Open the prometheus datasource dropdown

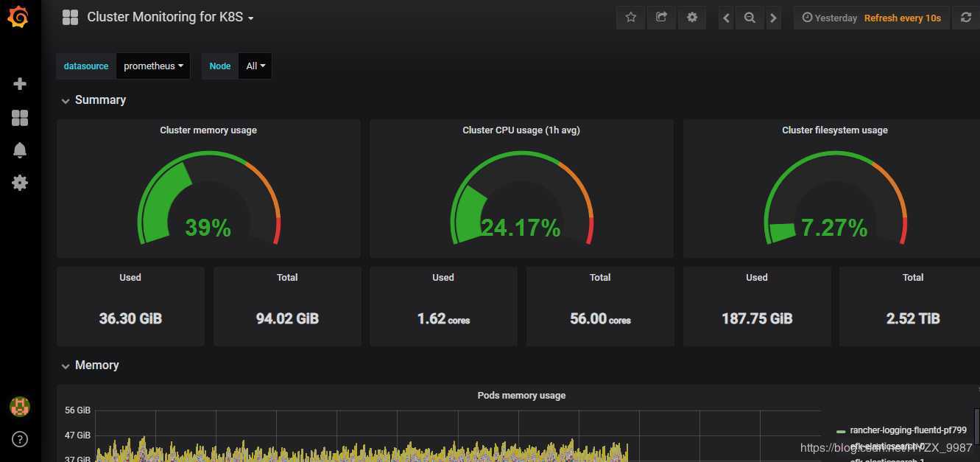point(153,66)
